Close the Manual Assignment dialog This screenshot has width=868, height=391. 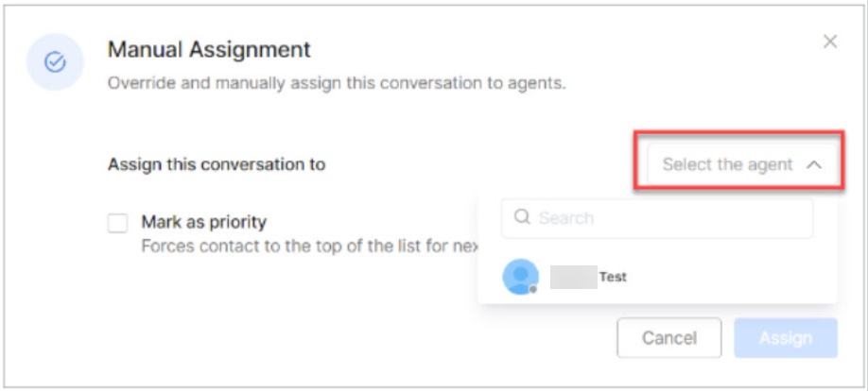pyautogui.click(x=830, y=42)
